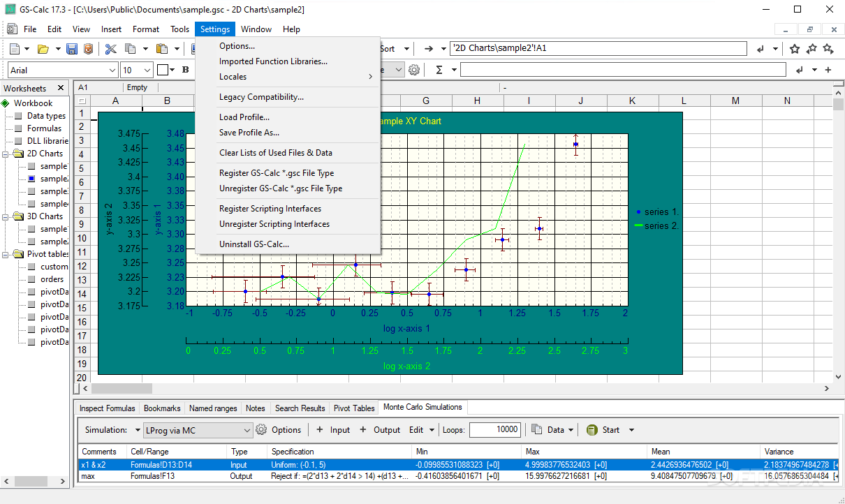Click the enter arrow beside the address field

(760, 49)
